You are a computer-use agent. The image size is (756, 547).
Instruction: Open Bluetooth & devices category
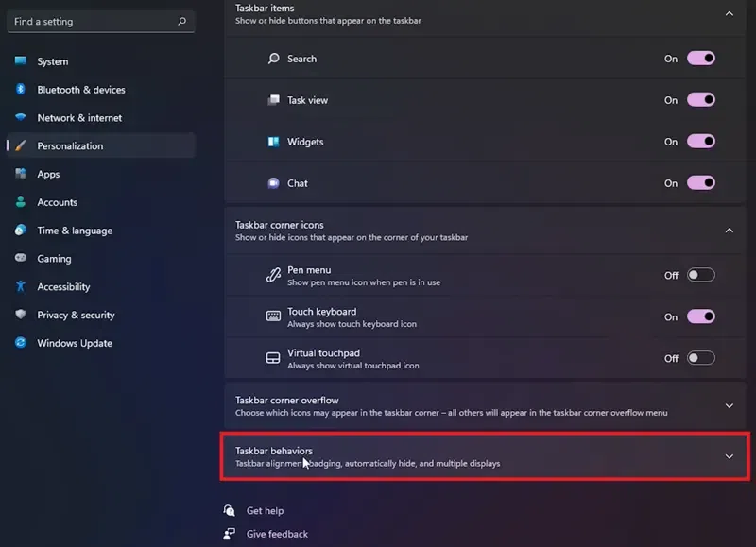101,90
